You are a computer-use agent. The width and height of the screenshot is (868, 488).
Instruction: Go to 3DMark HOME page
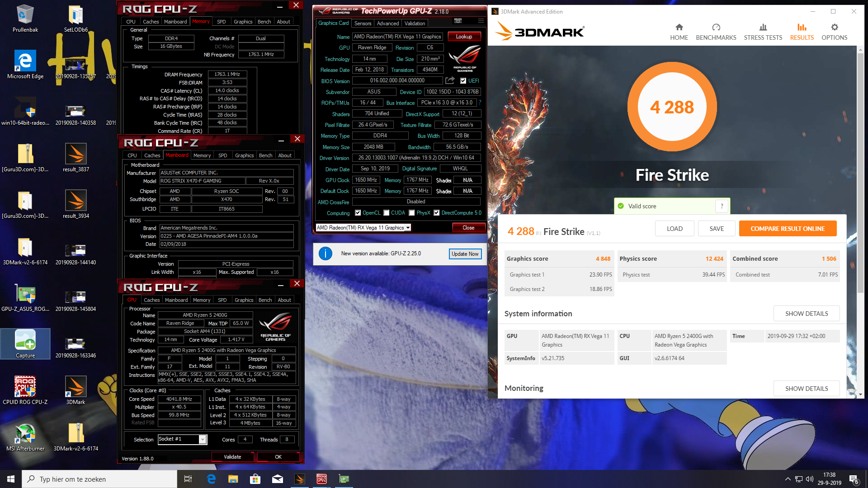[679, 32]
